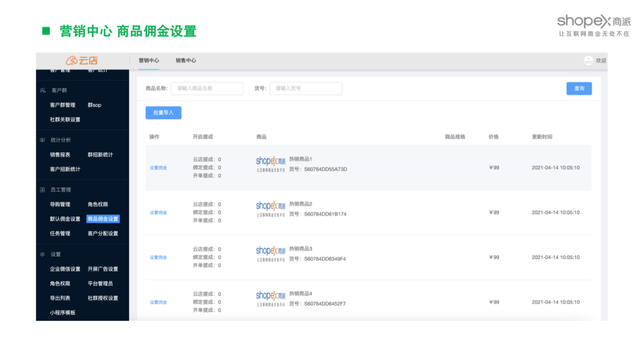Click 设置佣金 link for 热销商品4

pyautogui.click(x=158, y=302)
